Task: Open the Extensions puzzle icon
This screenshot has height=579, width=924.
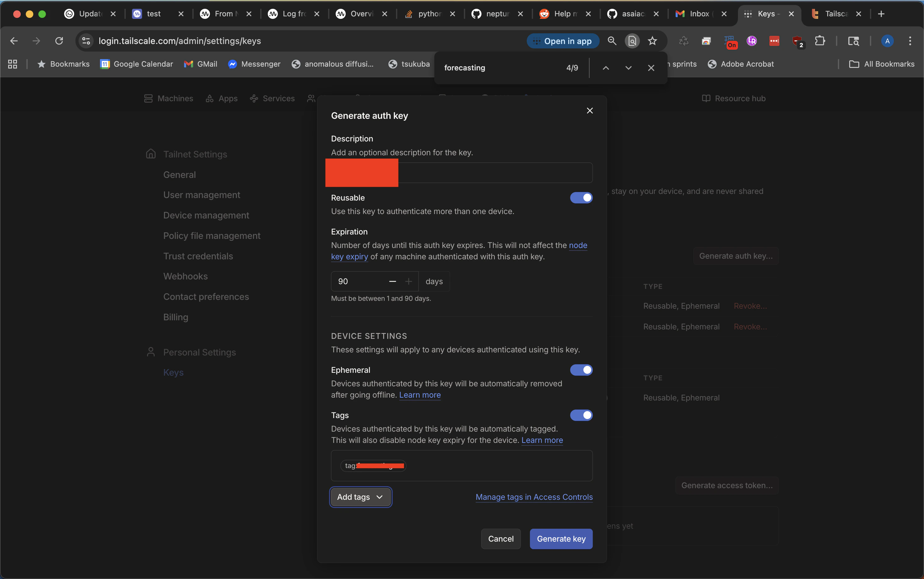Action: [x=820, y=41]
